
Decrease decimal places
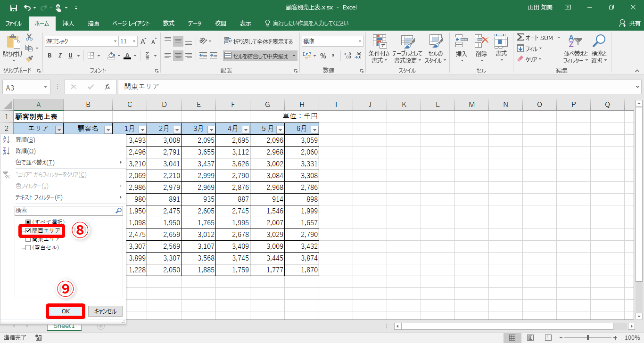point(358,56)
